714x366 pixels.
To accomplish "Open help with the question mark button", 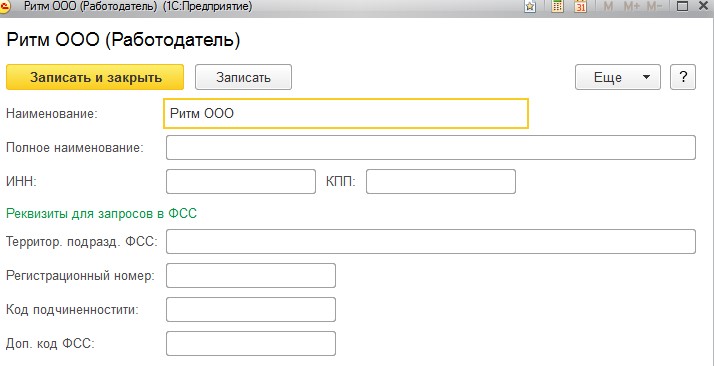I will (x=683, y=77).
